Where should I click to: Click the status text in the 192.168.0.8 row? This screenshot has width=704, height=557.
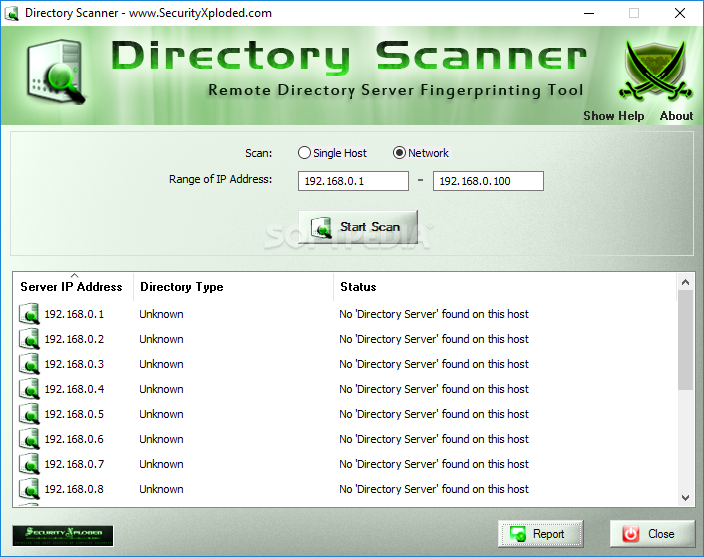pos(434,489)
